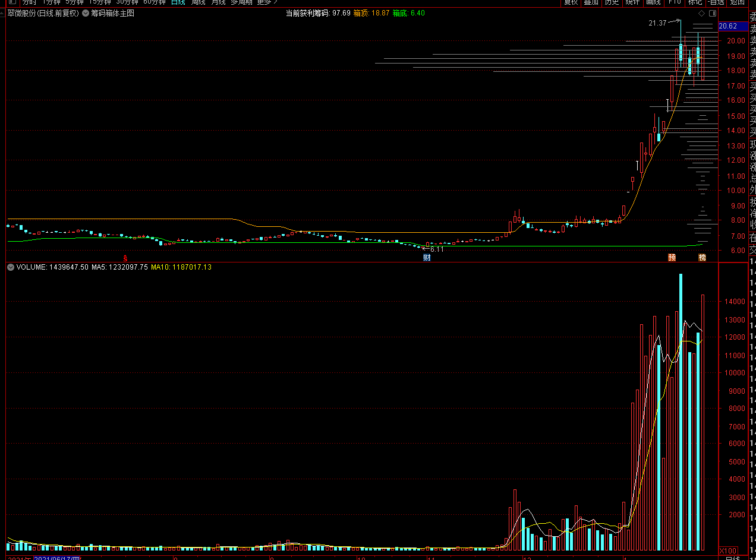The height and width of the screenshot is (560, 756).
Task: Switch to 1分钟 period tab
Action: 51,2
